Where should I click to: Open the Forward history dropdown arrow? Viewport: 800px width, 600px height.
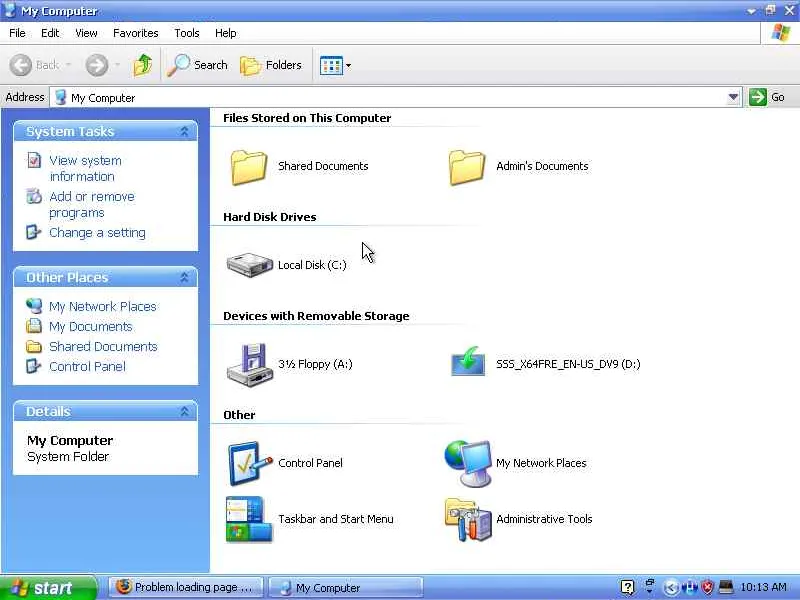click(117, 65)
